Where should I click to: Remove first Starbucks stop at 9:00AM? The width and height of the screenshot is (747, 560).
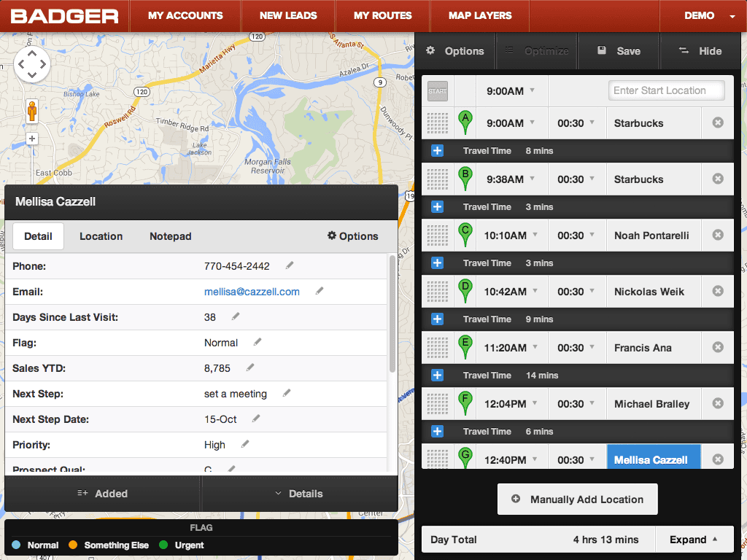tap(718, 122)
